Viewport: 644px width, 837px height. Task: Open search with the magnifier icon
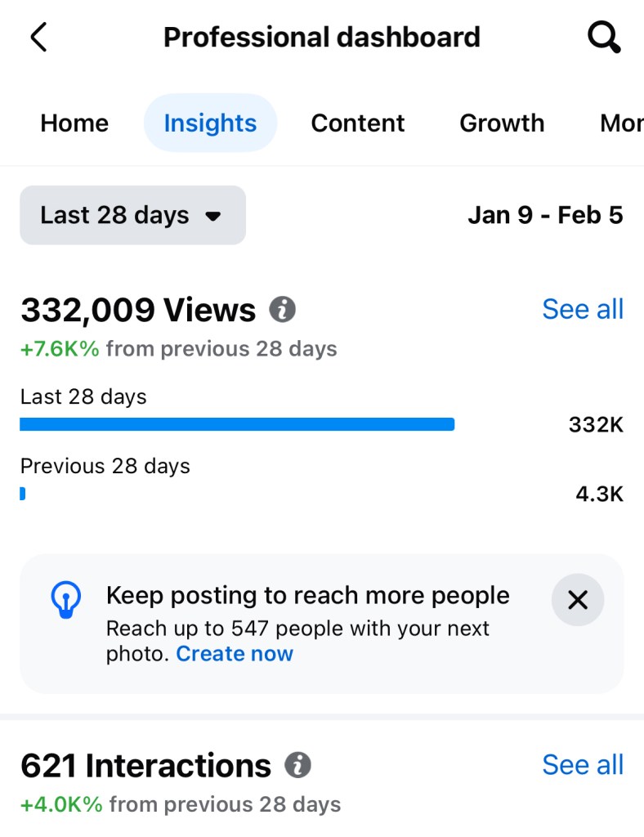(x=604, y=38)
